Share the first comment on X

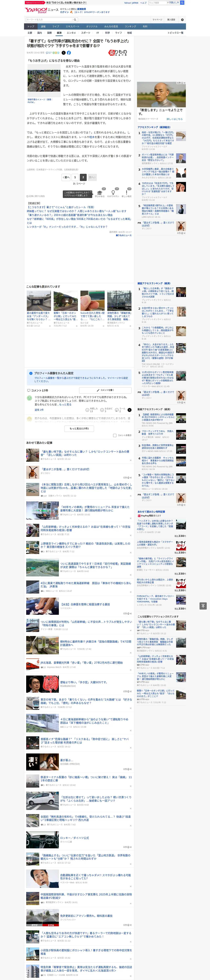coord(129,410)
